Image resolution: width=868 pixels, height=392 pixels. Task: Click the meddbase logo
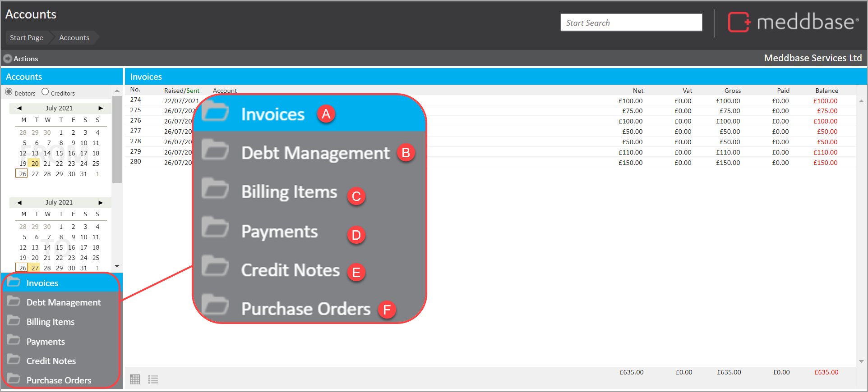(793, 22)
